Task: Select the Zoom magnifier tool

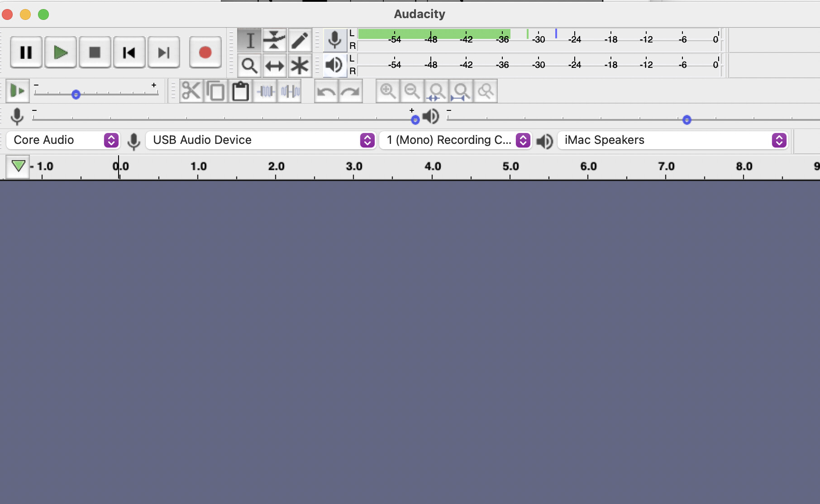Action: click(x=249, y=66)
